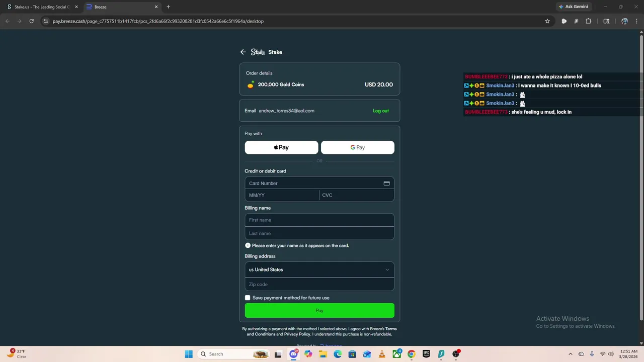Launch VLC media player from taskbar

(382, 354)
